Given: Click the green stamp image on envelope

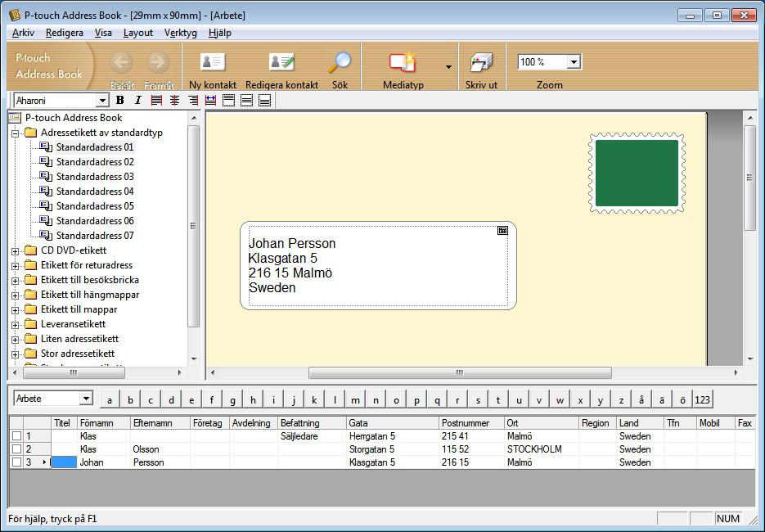Looking at the screenshot, I should (x=637, y=173).
